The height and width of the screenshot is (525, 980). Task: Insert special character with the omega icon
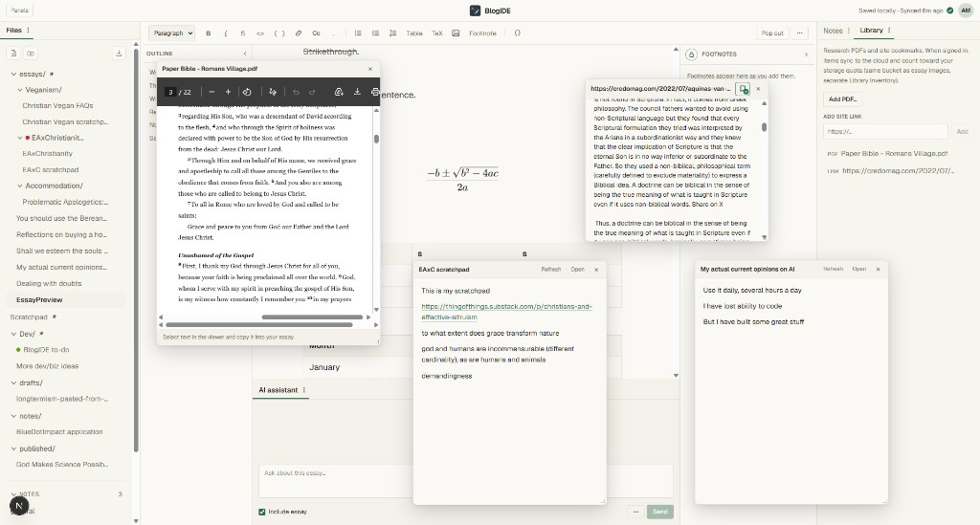click(518, 33)
